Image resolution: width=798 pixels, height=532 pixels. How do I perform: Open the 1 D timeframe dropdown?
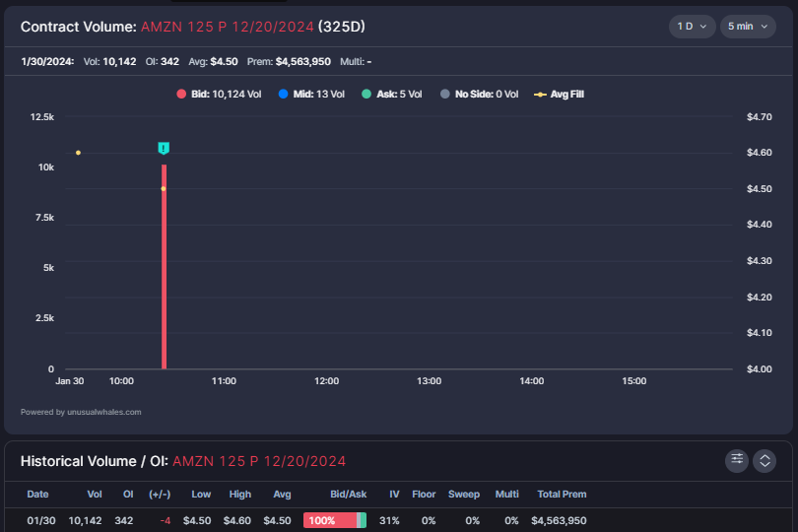(692, 27)
